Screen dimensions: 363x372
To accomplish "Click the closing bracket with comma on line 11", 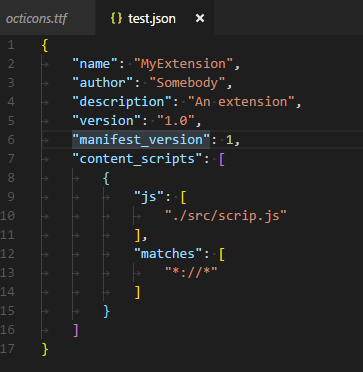I will tap(140, 235).
